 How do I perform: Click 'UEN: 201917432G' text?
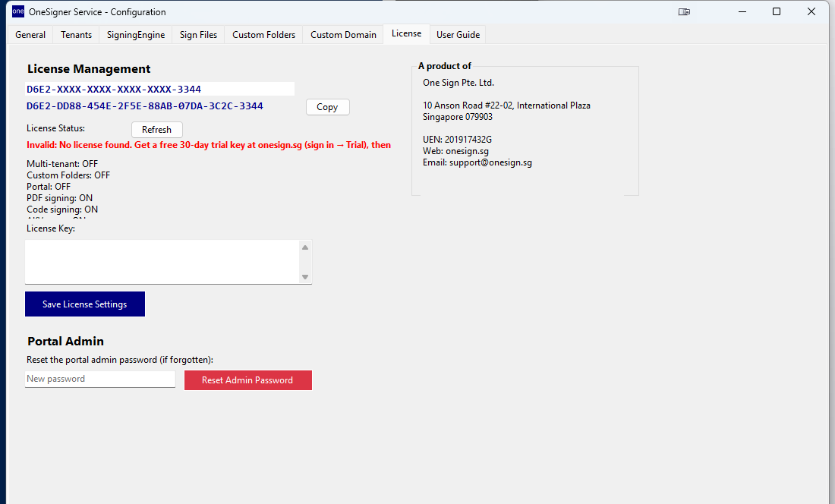458,140
